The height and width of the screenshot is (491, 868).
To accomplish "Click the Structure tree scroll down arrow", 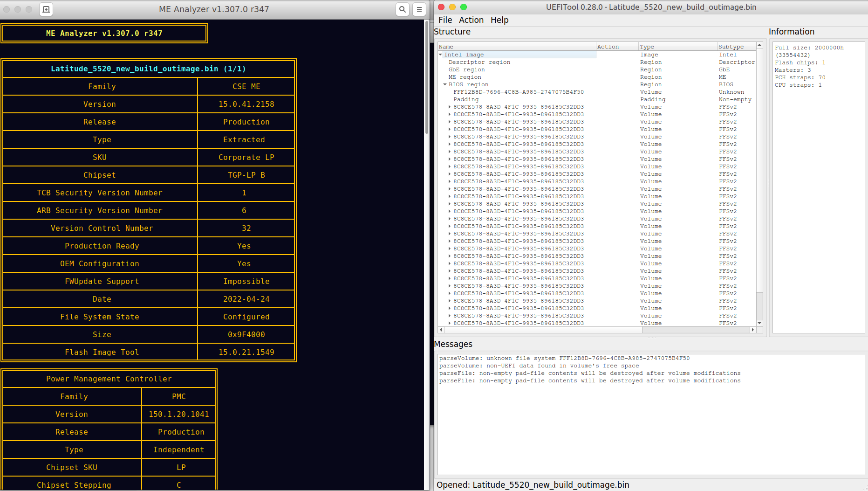I will tap(759, 323).
